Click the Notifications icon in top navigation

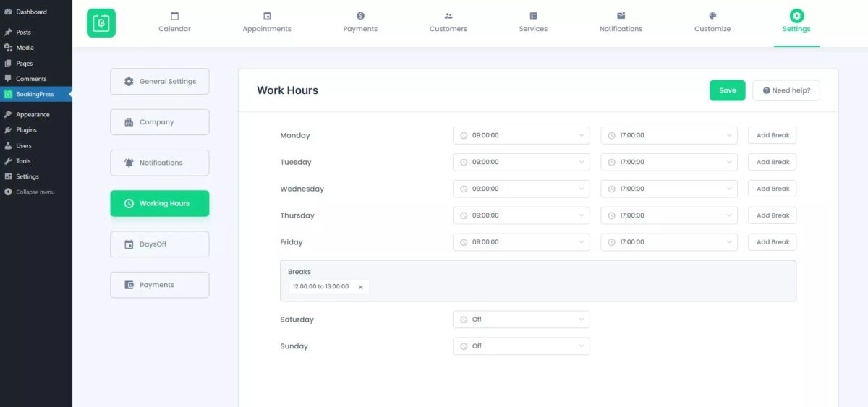(621, 16)
